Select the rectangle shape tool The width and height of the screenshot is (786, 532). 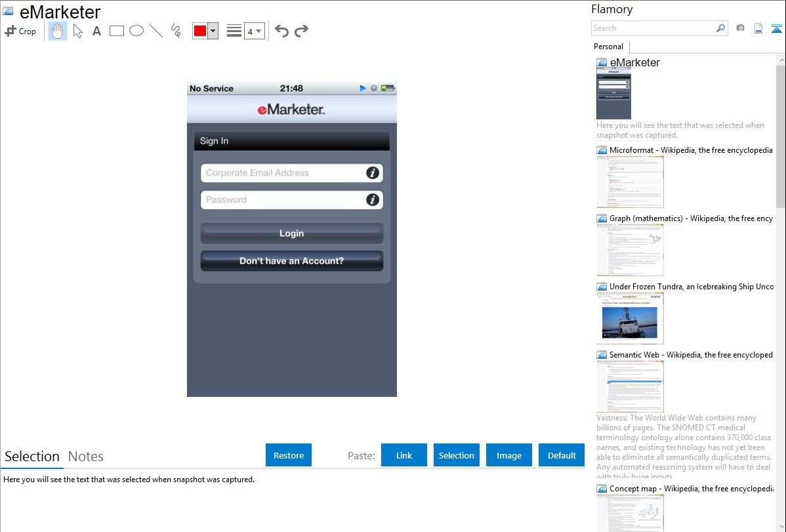click(116, 31)
